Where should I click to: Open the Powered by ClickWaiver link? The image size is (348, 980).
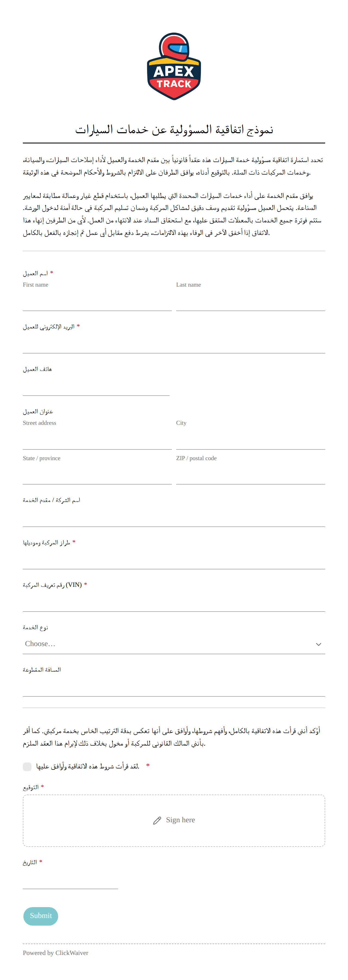click(x=55, y=953)
